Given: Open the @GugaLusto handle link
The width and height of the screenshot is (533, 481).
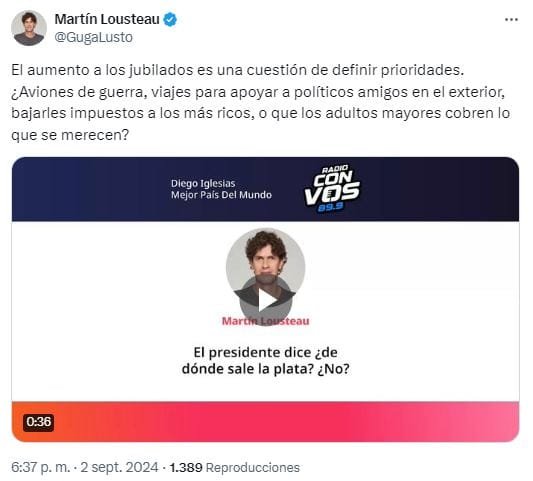Looking at the screenshot, I should click(93, 37).
